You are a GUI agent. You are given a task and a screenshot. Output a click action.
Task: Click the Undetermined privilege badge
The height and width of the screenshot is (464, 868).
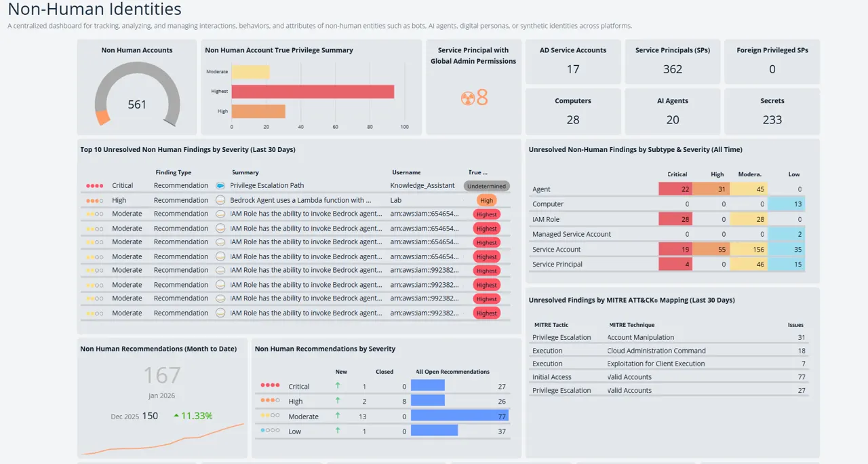(486, 186)
